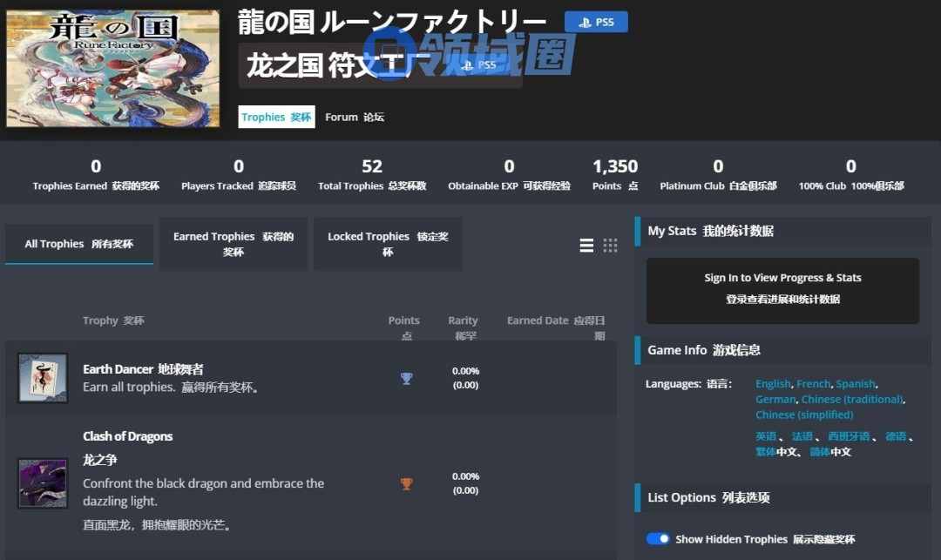The width and height of the screenshot is (941, 560).
Task: Open the Earth Dancer trophy image
Action: [43, 378]
